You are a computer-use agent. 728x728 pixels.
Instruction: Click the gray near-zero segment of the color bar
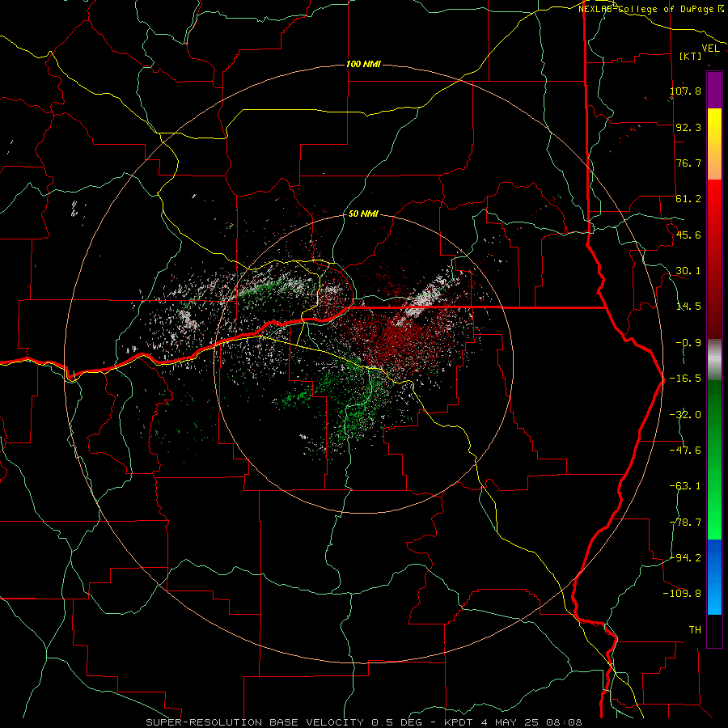(714, 360)
